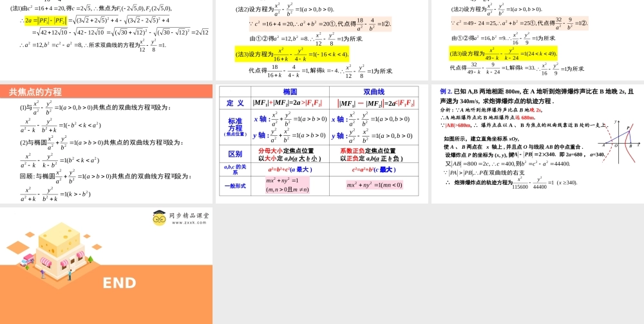Select the 法1 focal distance solution slide
Image resolution: width=644 pixels, height=324 pixels.
106,40
